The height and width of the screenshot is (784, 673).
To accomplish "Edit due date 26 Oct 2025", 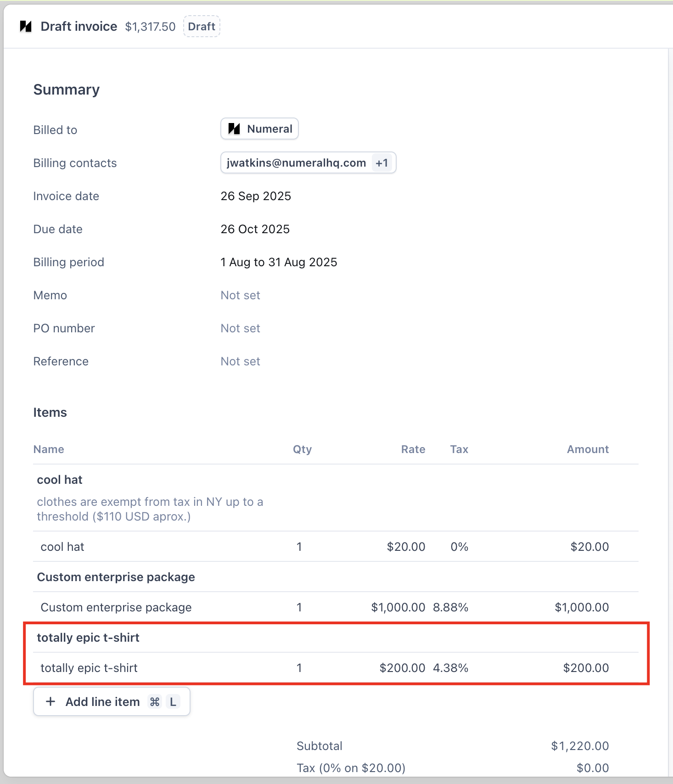I will (255, 229).
